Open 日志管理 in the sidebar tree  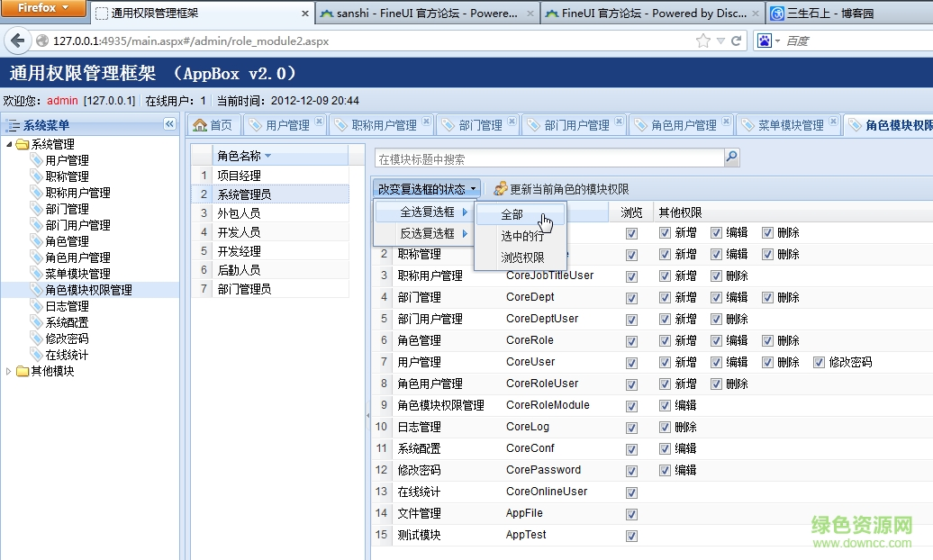pos(67,306)
